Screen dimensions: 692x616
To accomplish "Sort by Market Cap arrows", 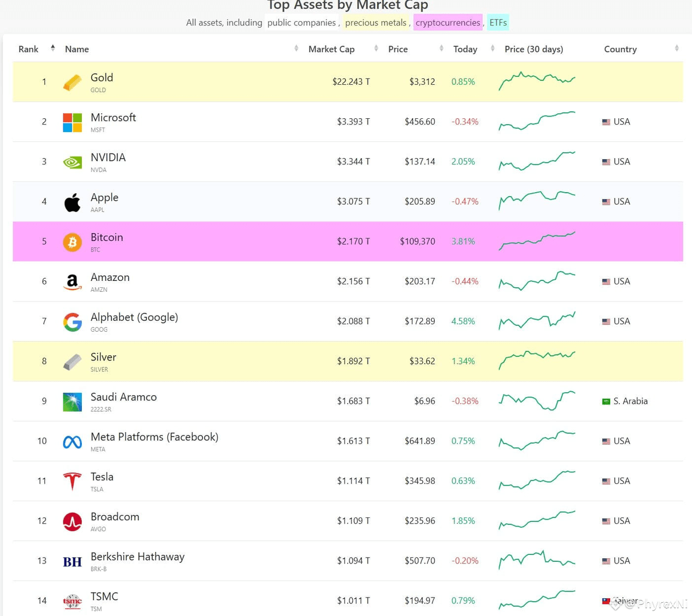I will [376, 48].
